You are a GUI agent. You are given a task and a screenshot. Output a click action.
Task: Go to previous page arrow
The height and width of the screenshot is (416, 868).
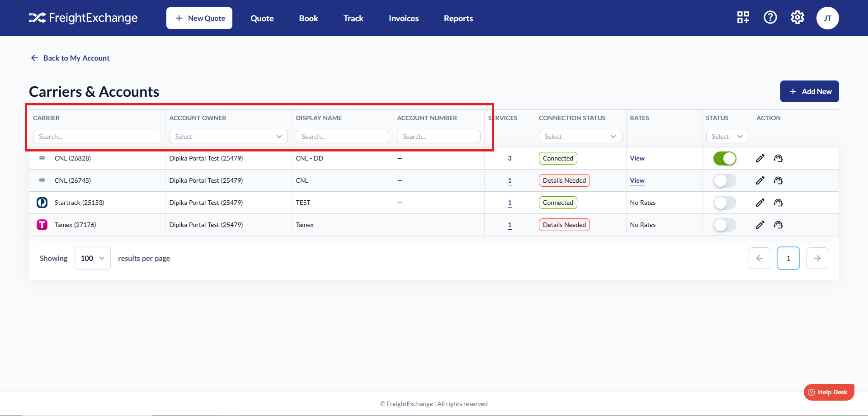pyautogui.click(x=759, y=258)
